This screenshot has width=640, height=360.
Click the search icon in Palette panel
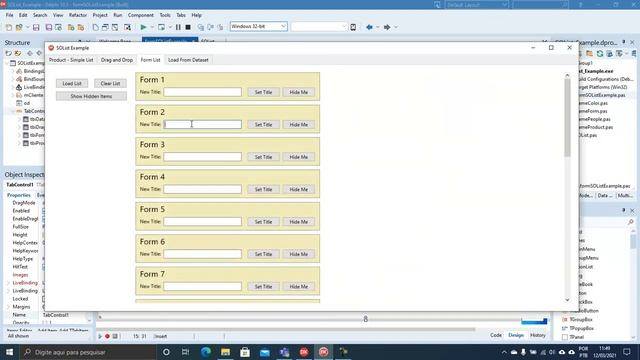pyautogui.click(x=631, y=222)
